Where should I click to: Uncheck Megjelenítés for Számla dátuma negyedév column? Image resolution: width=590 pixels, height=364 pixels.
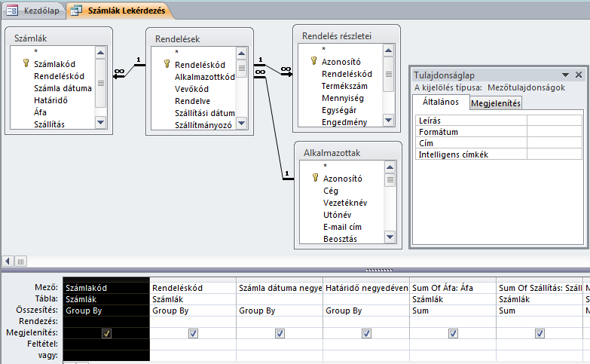pos(280,334)
